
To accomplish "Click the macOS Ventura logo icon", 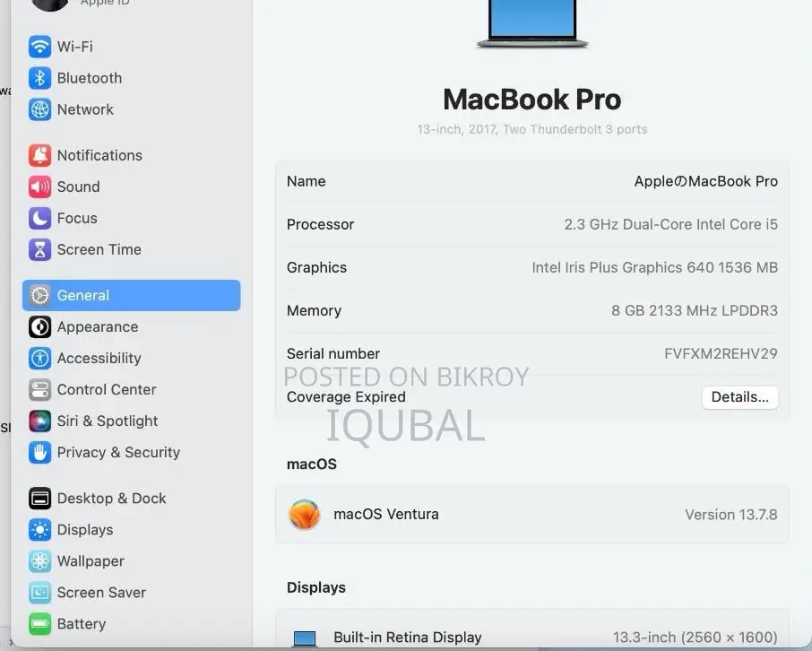I will pos(304,514).
